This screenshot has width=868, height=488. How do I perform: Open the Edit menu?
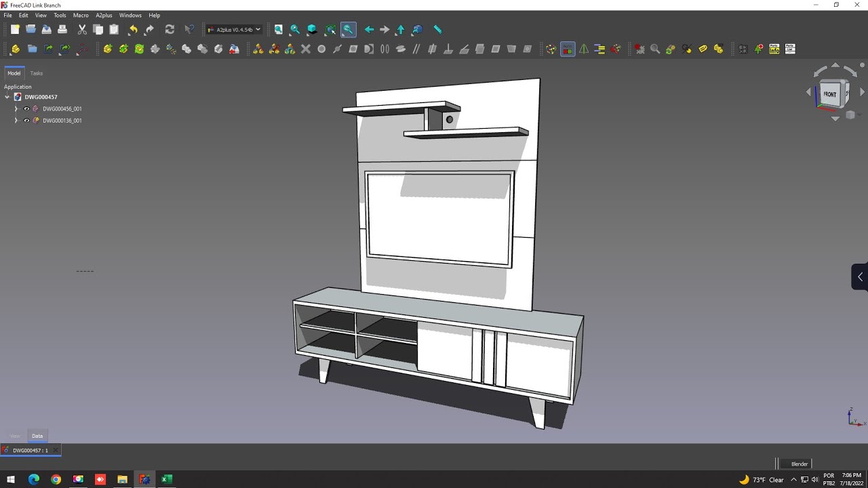coord(24,15)
